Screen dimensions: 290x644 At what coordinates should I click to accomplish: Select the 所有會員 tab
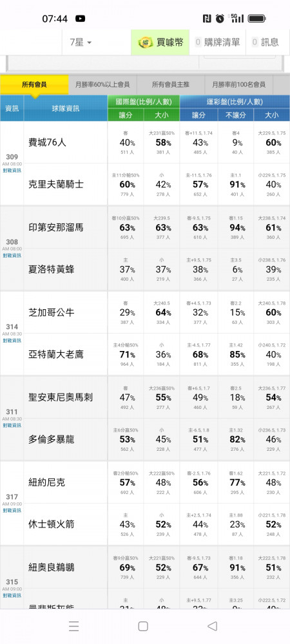click(34, 84)
